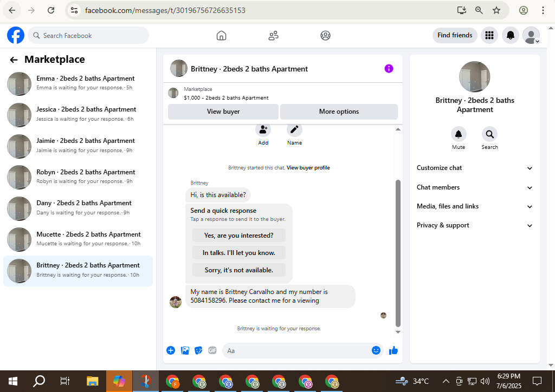This screenshot has width=555, height=392.
Task: Click the View buyer button
Action: (223, 112)
